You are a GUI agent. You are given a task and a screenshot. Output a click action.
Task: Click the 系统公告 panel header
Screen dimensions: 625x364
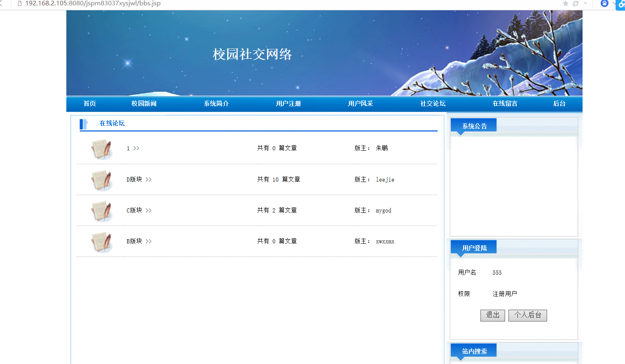coord(474,126)
